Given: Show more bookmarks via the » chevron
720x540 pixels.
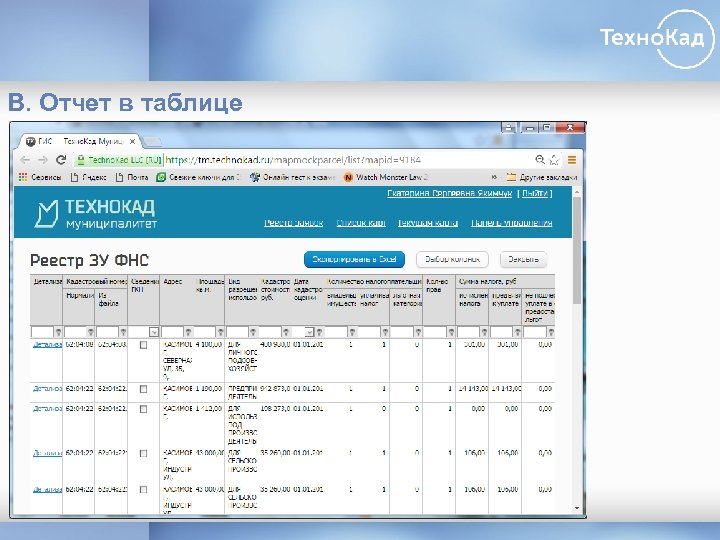Looking at the screenshot, I should [x=494, y=177].
